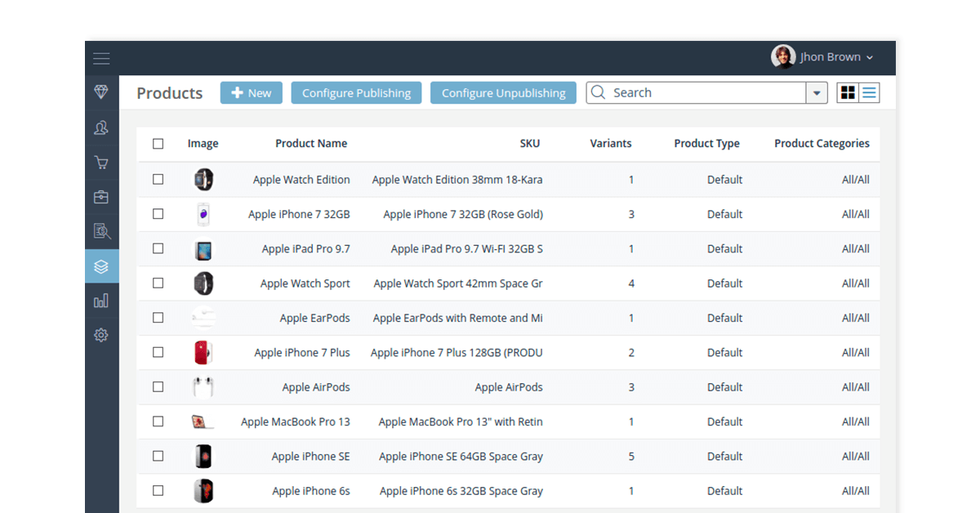Open the Apple iPad Pro 9.7 product name
This screenshot has width=980, height=513.
306,249
